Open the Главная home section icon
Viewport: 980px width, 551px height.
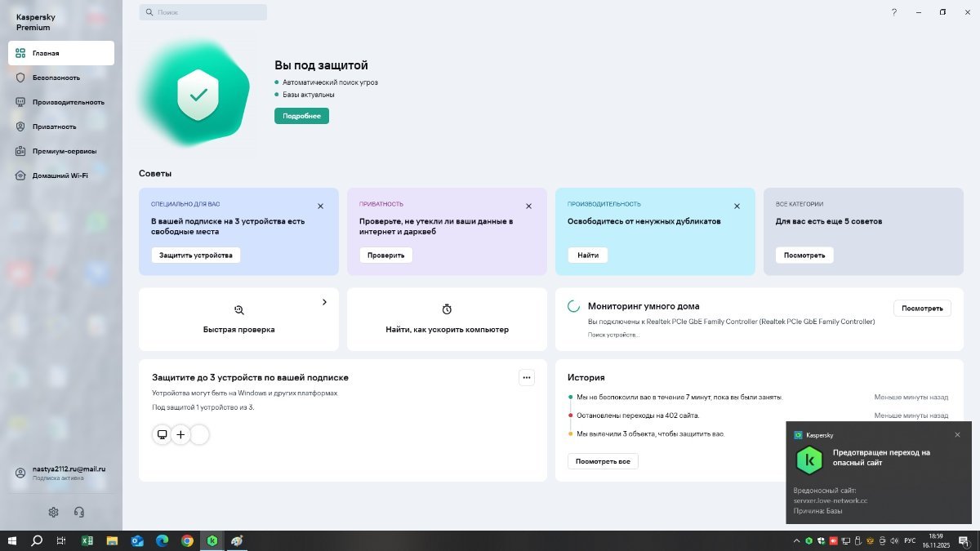[20, 53]
